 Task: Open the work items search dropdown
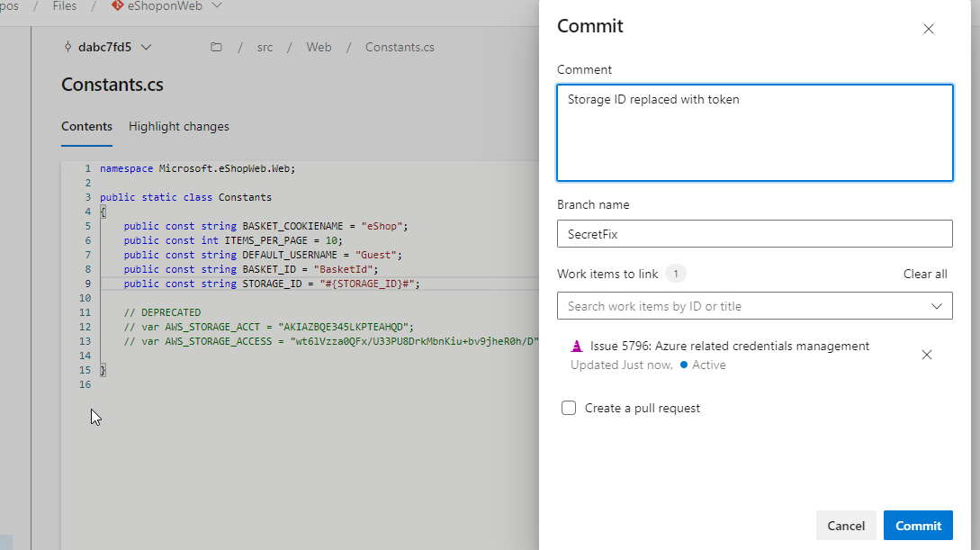point(754,306)
